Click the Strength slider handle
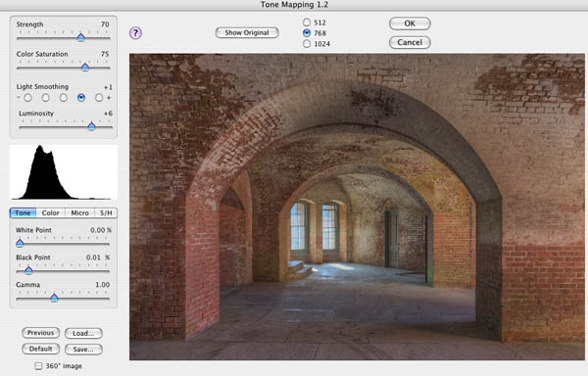 click(x=81, y=37)
